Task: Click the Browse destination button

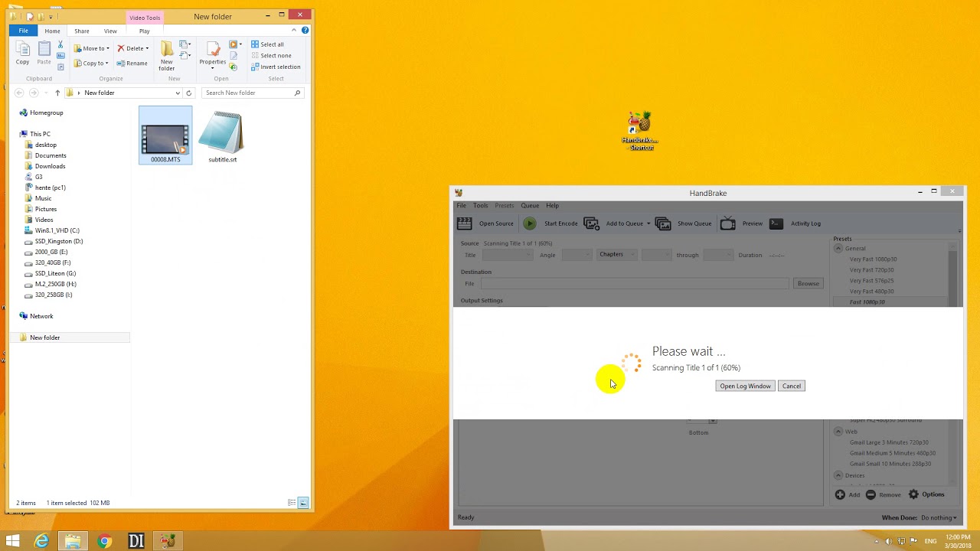Action: [x=808, y=283]
